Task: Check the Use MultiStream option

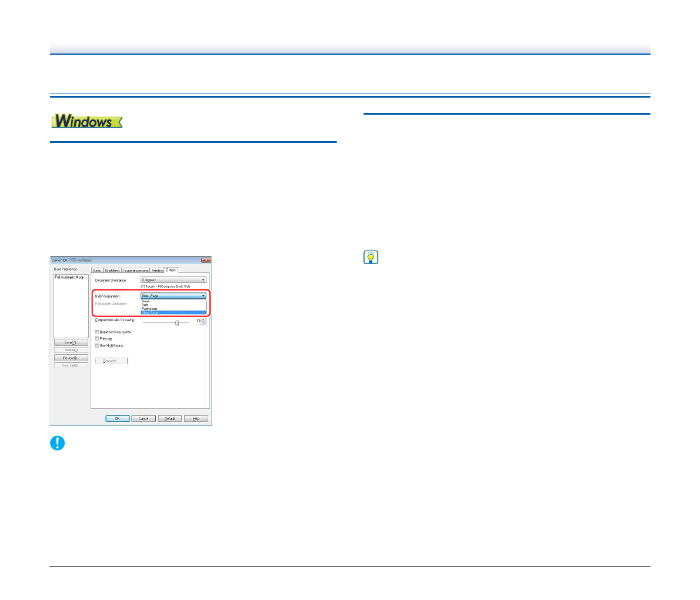Action: (x=97, y=346)
